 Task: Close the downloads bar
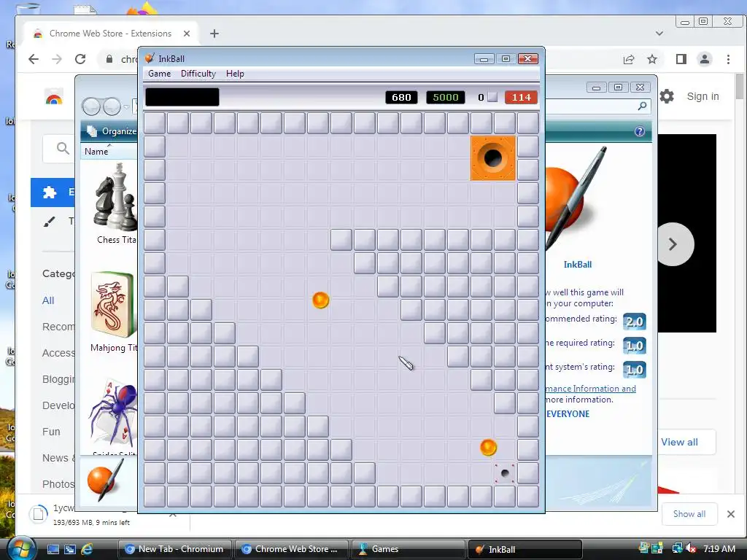(731, 514)
